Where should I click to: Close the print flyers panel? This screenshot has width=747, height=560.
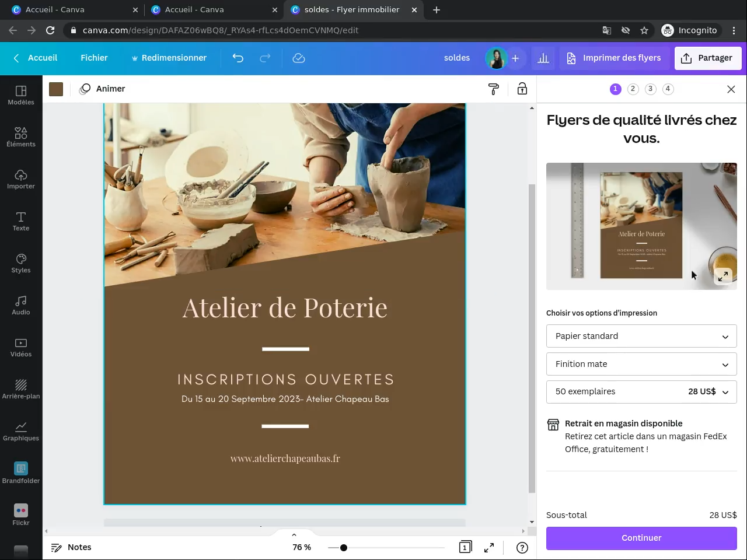[731, 89]
